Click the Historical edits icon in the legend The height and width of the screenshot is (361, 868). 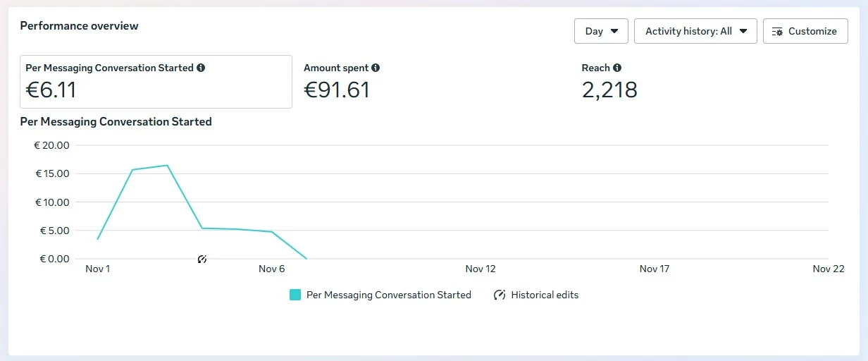click(500, 295)
